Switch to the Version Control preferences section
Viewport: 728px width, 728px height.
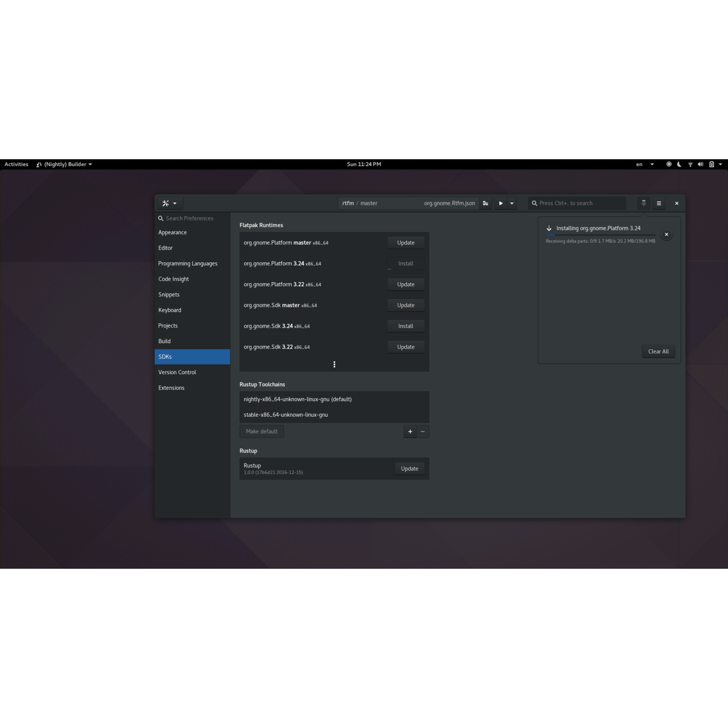pos(177,372)
